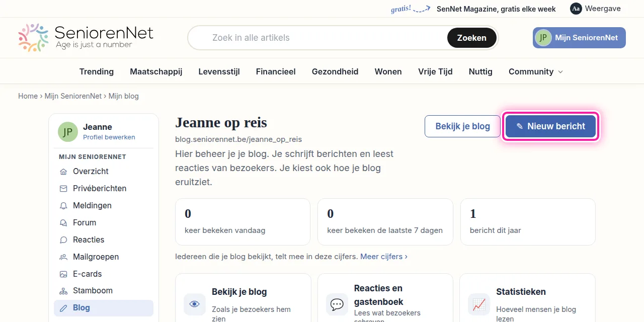The width and height of the screenshot is (644, 322).
Task: Click the bell icon beside Meldingen
Action: tap(63, 206)
